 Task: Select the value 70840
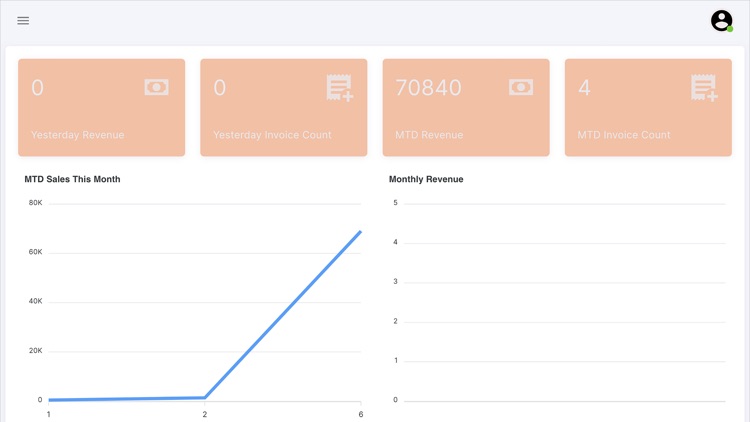[x=429, y=88]
